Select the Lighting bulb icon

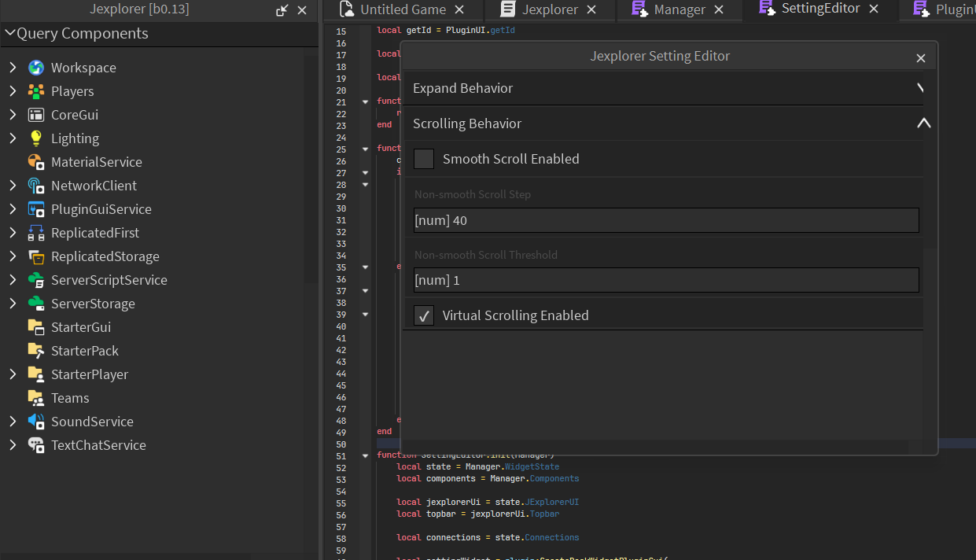(x=35, y=138)
